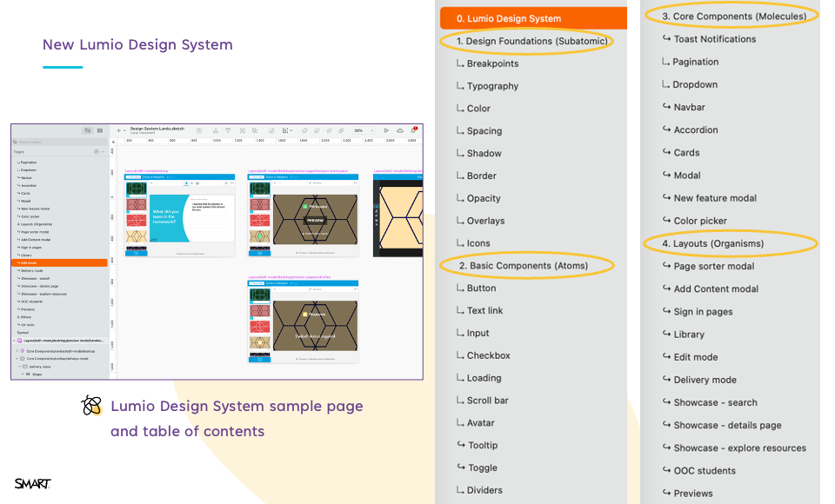Click the Intersect boolean icon in Sketch toolbar
This screenshot has height=504, width=835.
click(x=329, y=130)
